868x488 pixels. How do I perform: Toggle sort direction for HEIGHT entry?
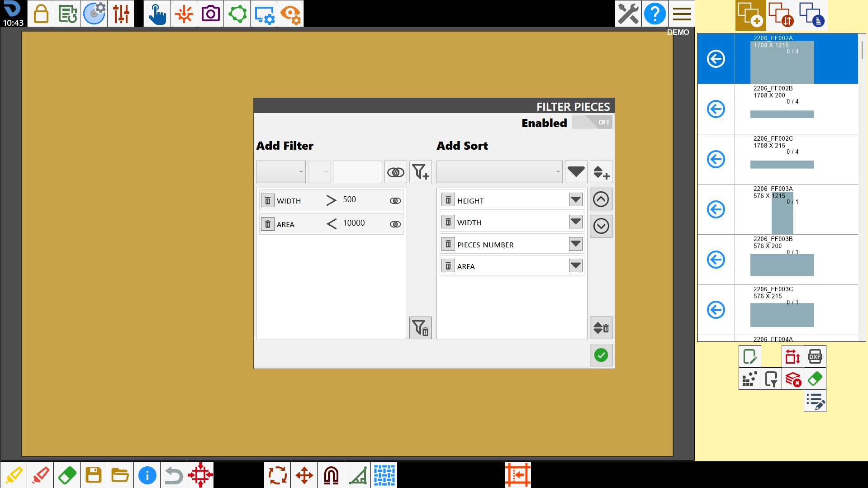[576, 199]
